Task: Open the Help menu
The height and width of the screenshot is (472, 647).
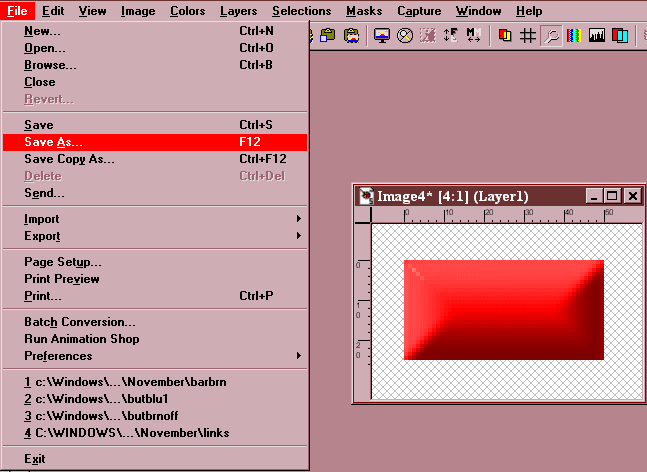Action: (529, 11)
